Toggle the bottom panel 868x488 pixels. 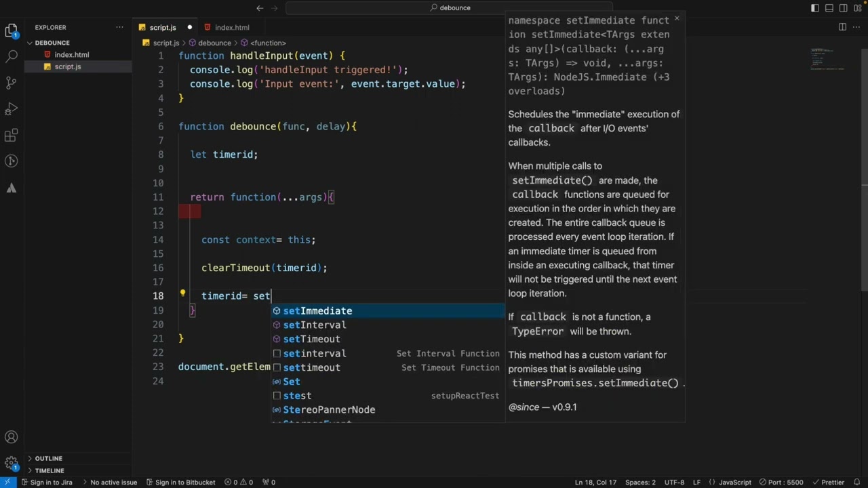829,8
